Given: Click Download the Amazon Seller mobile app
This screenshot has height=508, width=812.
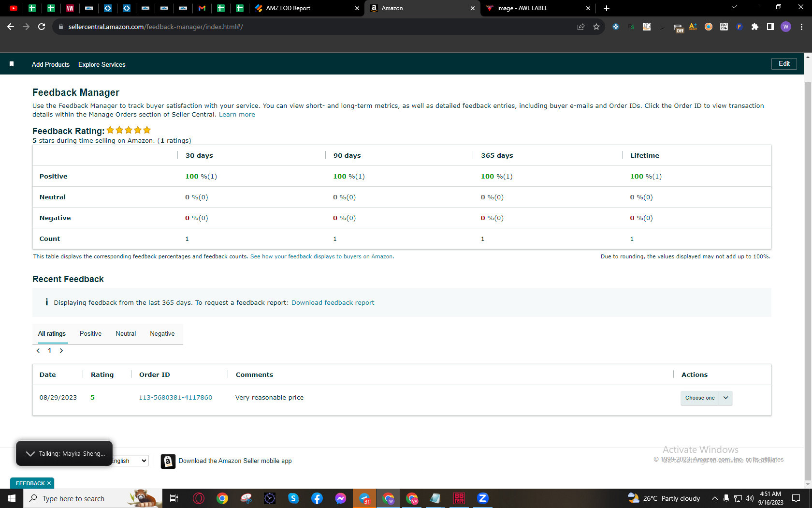Looking at the screenshot, I should [235, 461].
